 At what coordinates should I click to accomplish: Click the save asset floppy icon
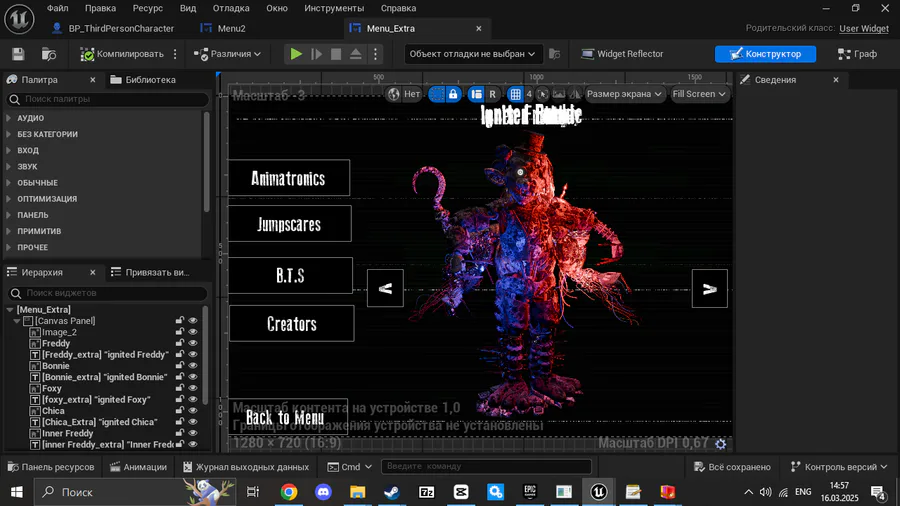(x=18, y=54)
